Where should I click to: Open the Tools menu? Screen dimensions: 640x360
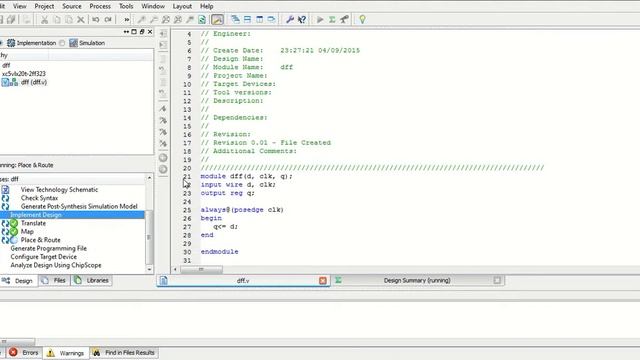(126, 6)
